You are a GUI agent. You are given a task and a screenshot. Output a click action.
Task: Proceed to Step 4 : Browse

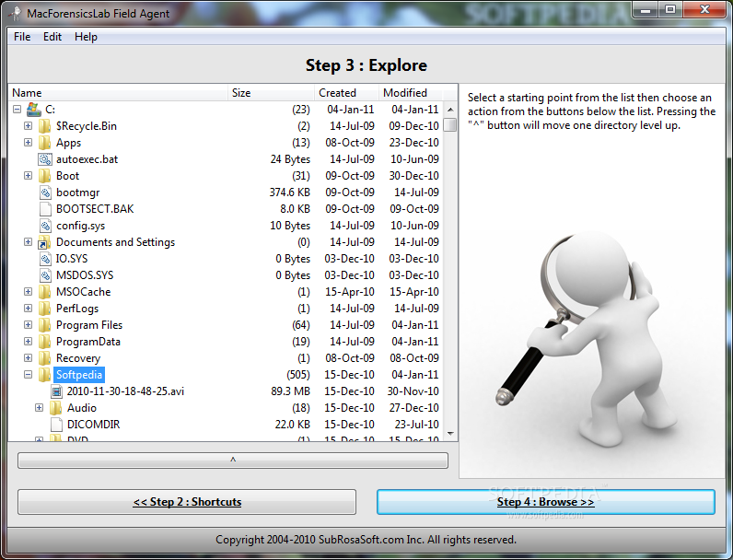click(x=545, y=502)
